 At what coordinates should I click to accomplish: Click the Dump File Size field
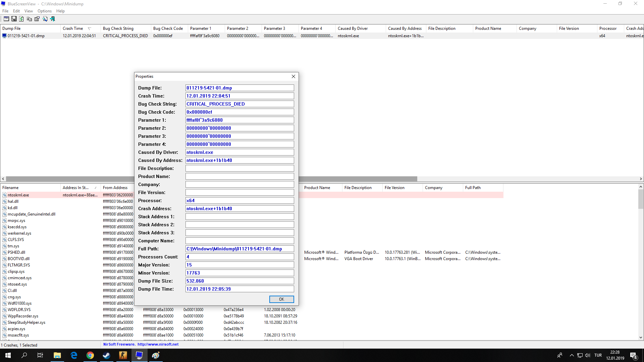coord(239,281)
